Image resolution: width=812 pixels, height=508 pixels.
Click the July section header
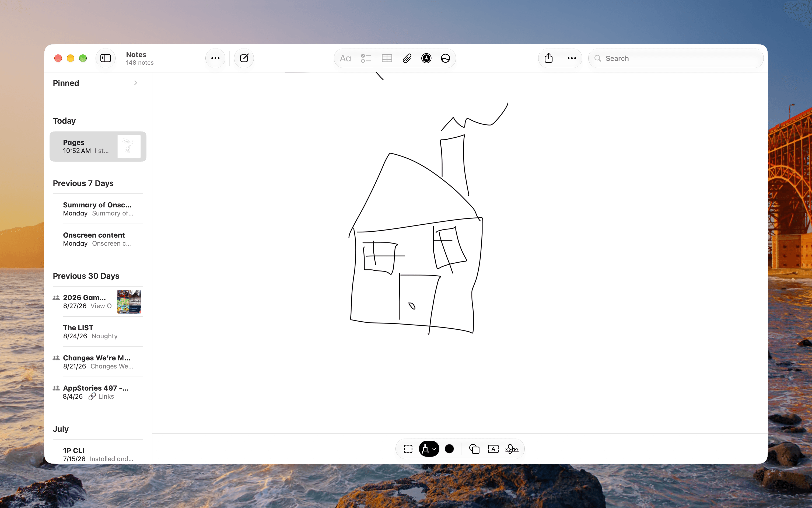point(61,429)
